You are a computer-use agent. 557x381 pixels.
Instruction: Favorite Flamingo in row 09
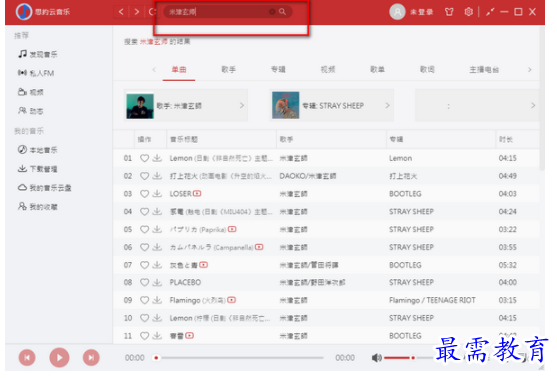point(144,300)
